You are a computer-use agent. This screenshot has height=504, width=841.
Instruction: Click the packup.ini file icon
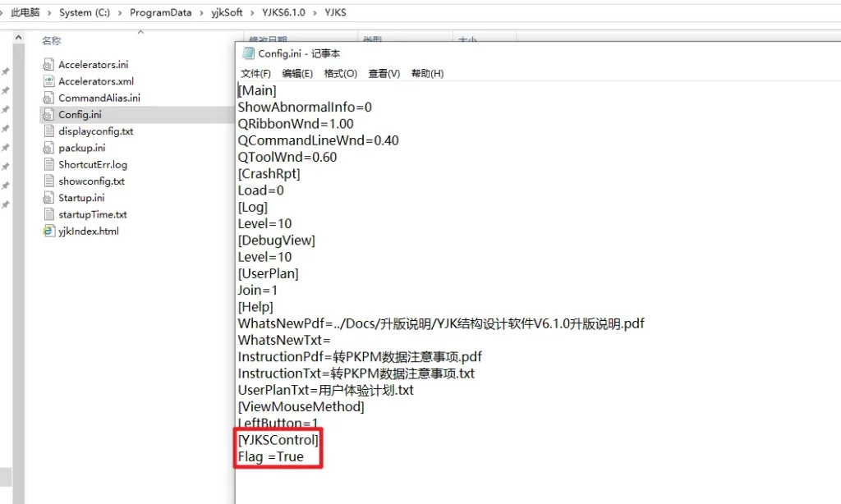click(48, 148)
